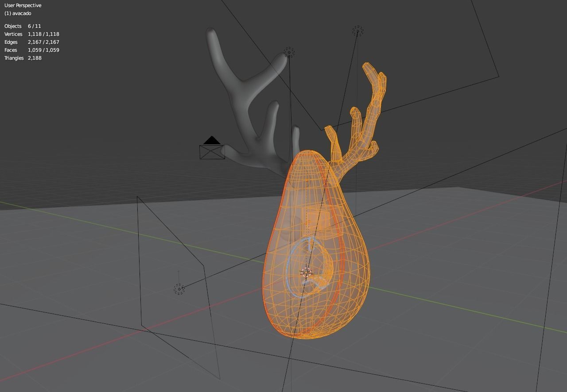
Task: Select the topmost point light above the scene
Action: point(357,31)
